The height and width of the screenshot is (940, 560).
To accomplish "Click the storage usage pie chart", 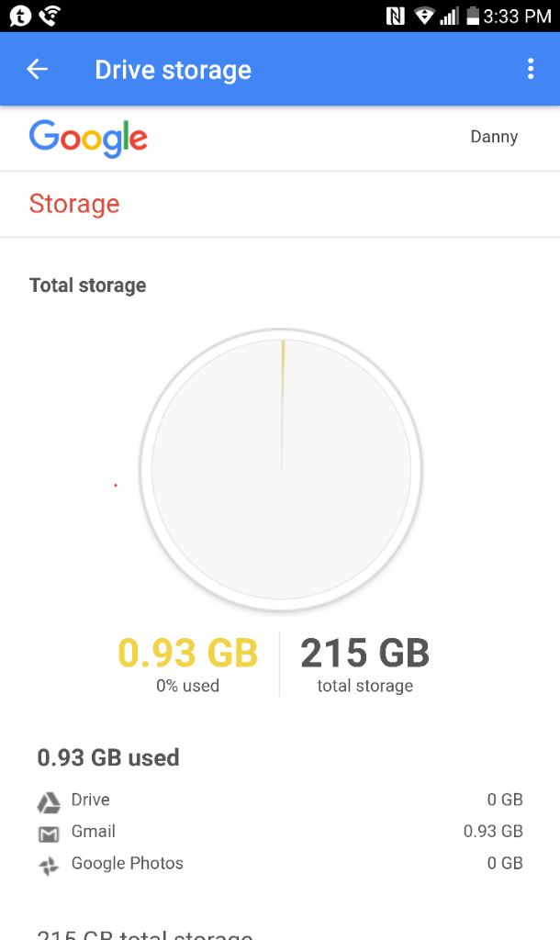I will click(281, 469).
